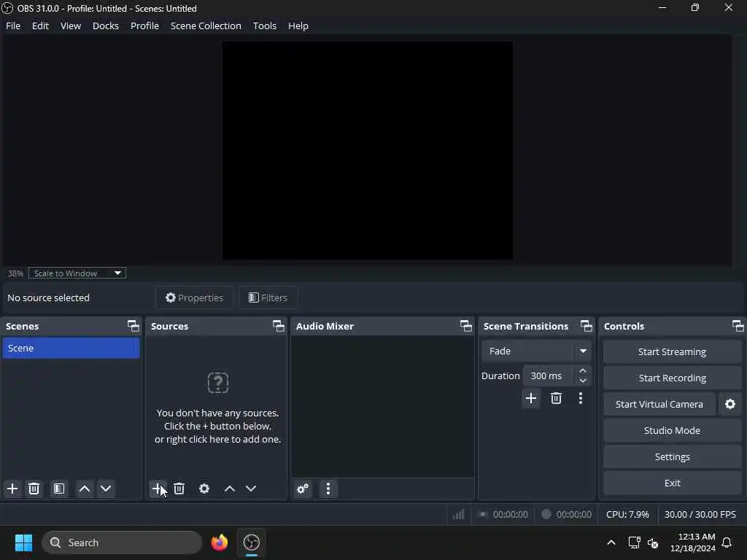This screenshot has width=747, height=560.
Task: Open the Help menu
Action: (x=298, y=26)
